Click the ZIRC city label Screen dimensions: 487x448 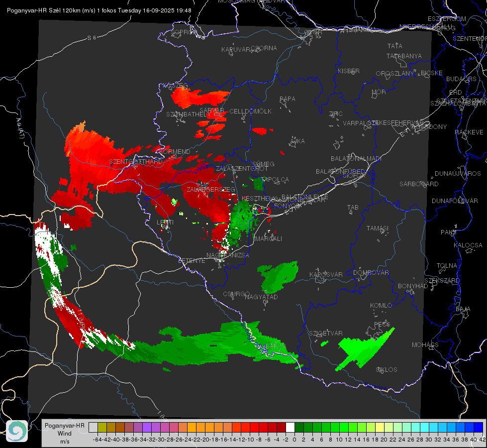click(x=336, y=114)
